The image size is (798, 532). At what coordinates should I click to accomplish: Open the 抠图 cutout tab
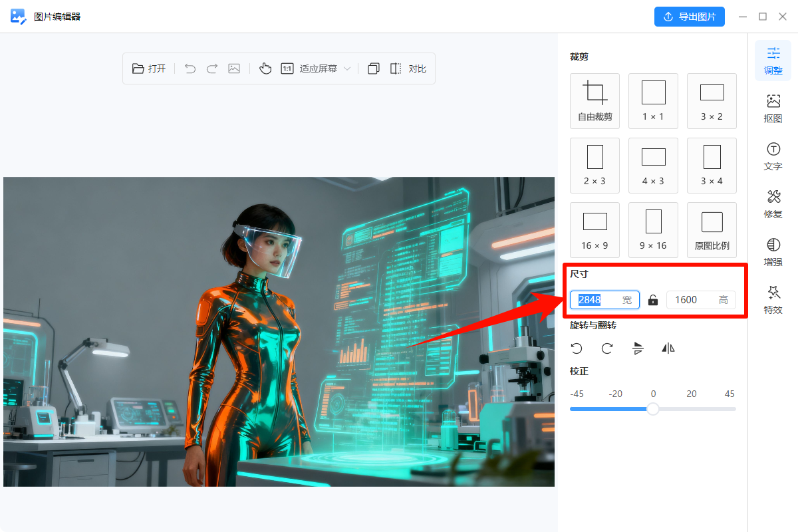(x=773, y=108)
